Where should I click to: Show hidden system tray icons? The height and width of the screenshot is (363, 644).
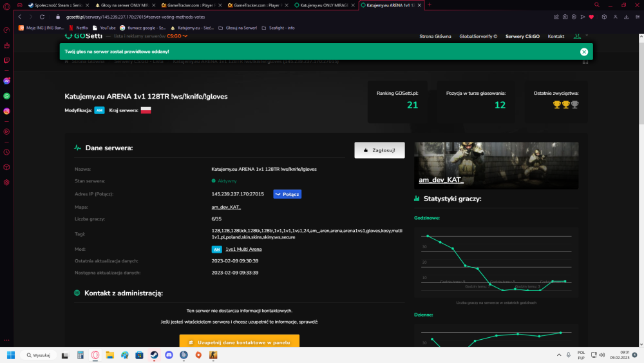559,355
